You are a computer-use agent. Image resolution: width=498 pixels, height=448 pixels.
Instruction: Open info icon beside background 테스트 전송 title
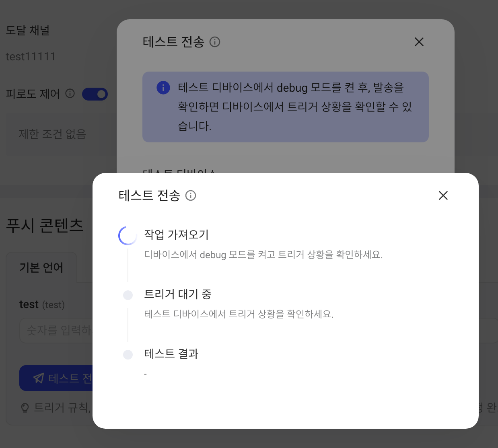point(215,42)
